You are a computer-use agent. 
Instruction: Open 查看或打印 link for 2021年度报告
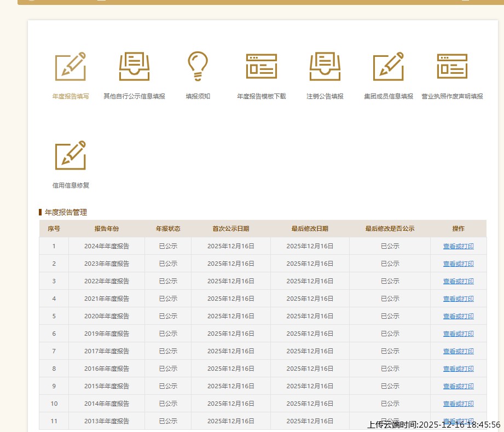point(458,299)
